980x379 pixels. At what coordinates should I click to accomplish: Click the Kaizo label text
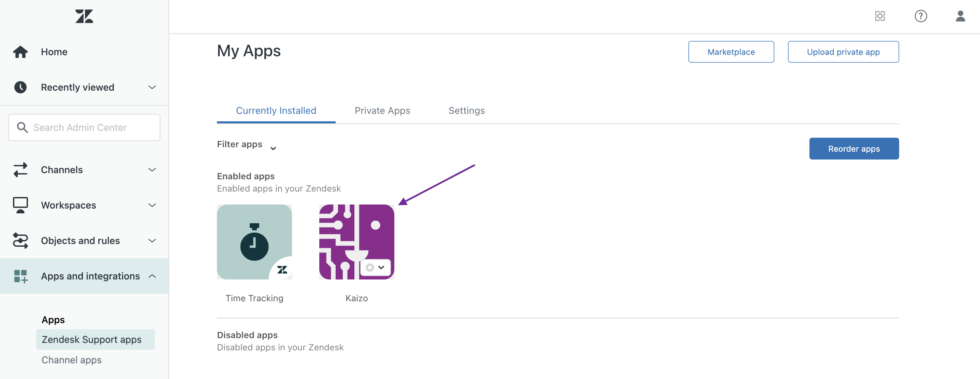tap(356, 299)
